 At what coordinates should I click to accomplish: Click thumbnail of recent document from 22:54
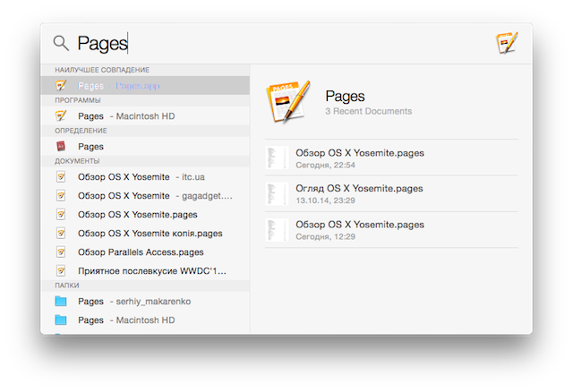point(277,158)
